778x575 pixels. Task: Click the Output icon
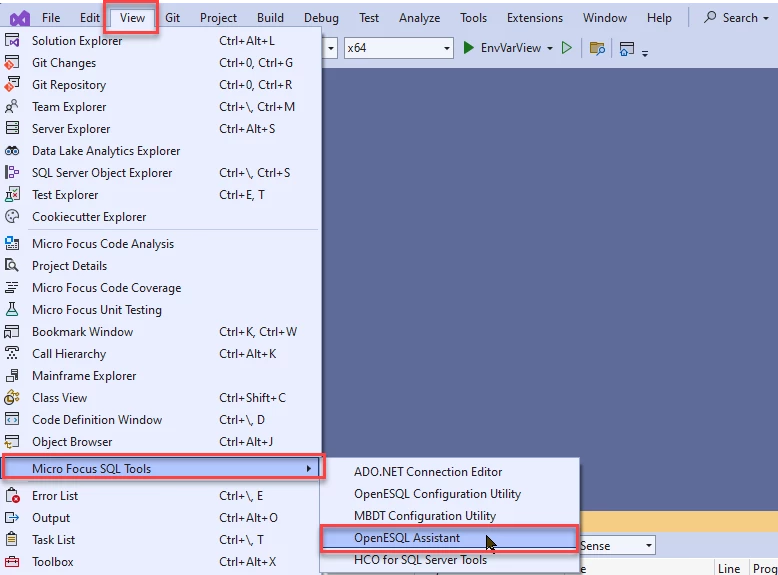coord(12,517)
